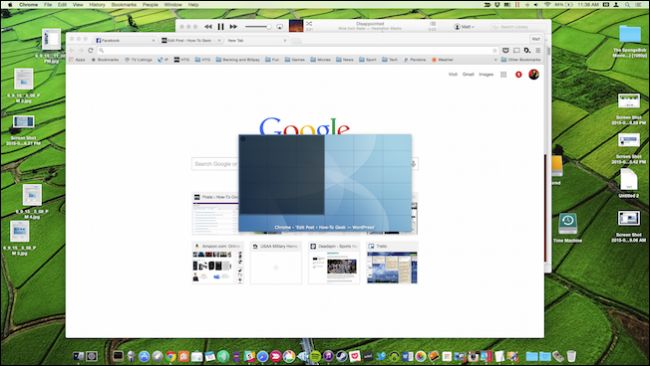Go to previous track in iTunes
Image resolution: width=650 pixels, height=366 pixels.
[208, 27]
